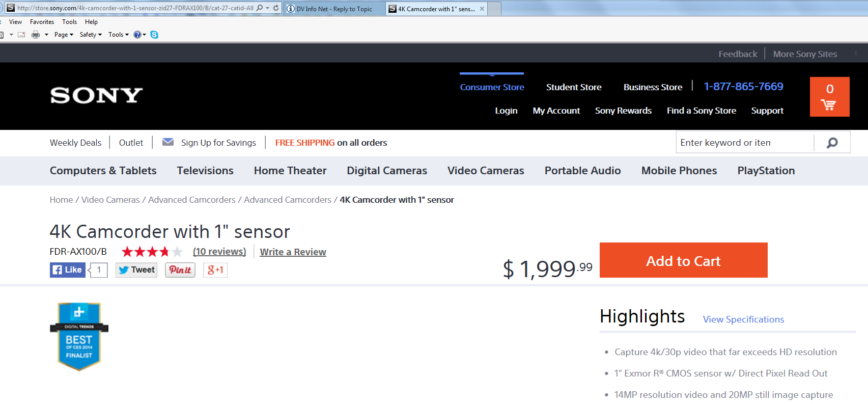
Task: Click the Twitter Tweet button
Action: pyautogui.click(x=136, y=270)
